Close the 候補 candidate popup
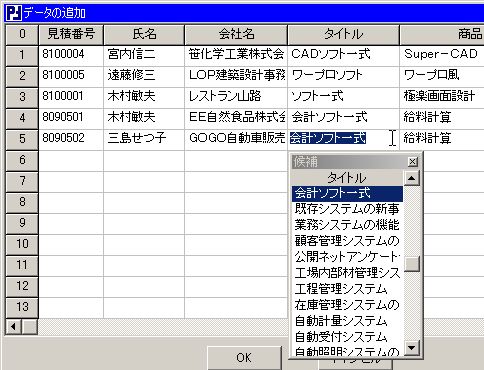This screenshot has width=484, height=370. (413, 162)
